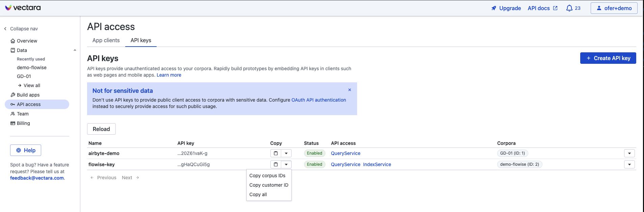The height and width of the screenshot is (212, 644).
Task: Open copy options dropdown for airbyte-demo
Action: pos(286,153)
